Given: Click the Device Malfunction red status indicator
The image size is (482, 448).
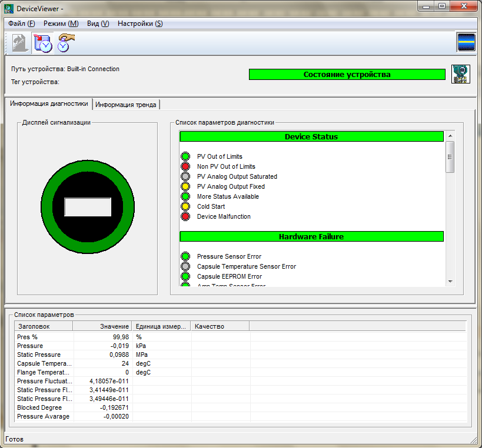Looking at the screenshot, I should coord(185,217).
